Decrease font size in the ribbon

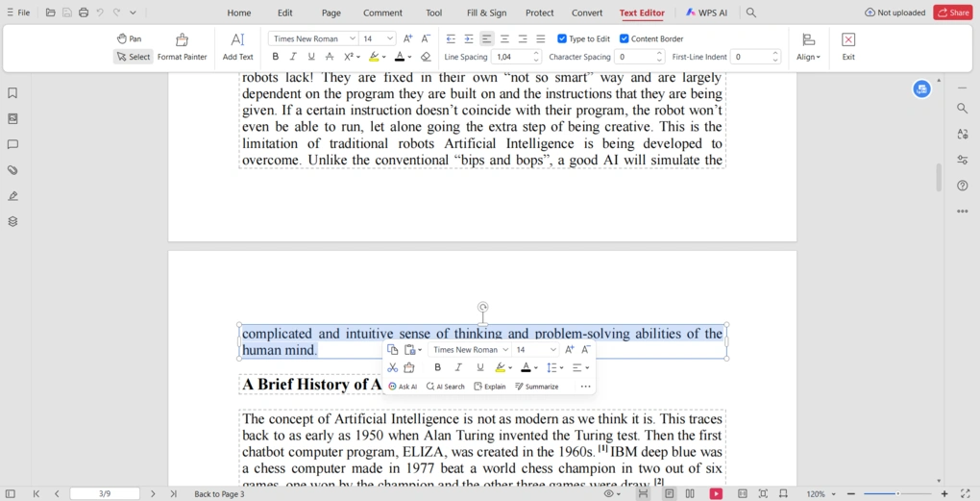(x=426, y=38)
